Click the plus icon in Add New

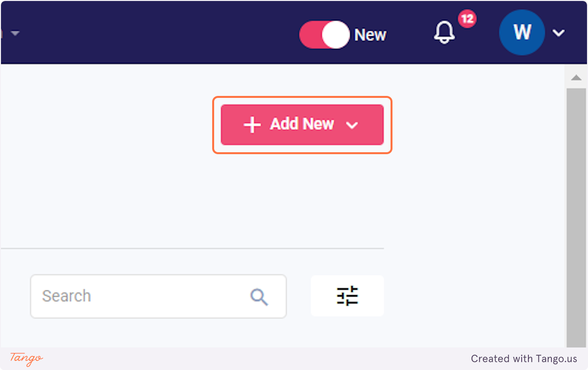point(252,125)
